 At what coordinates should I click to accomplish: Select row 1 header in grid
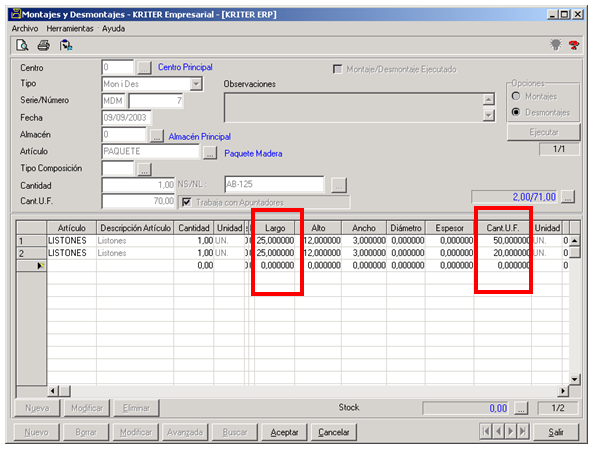click(x=31, y=241)
